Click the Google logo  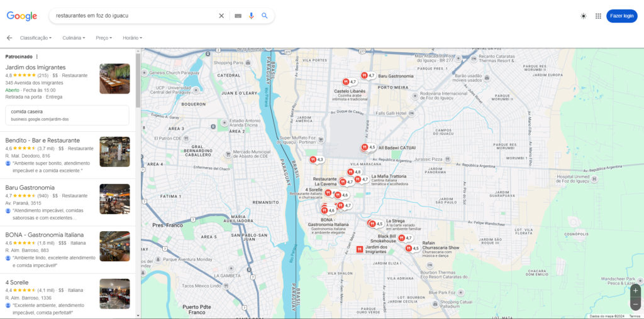[22, 16]
